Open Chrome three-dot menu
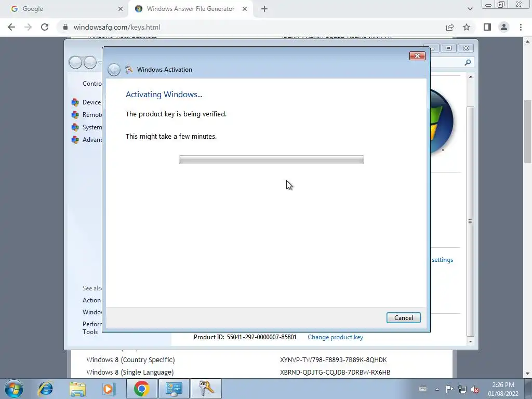Image resolution: width=532 pixels, height=399 pixels. 521,27
